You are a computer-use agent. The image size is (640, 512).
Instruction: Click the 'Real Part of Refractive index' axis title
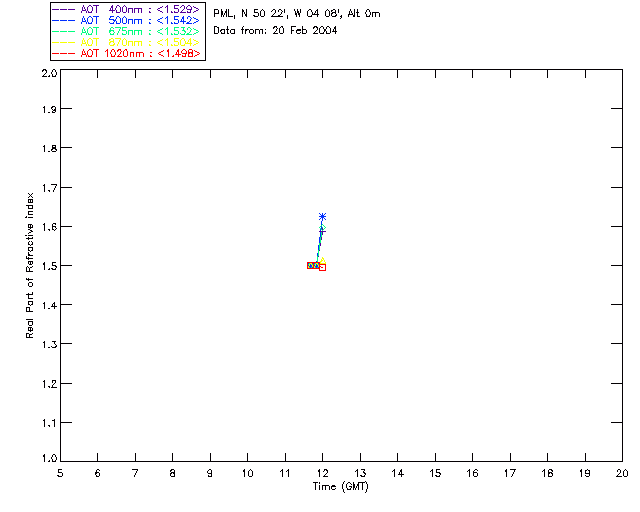coord(30,265)
